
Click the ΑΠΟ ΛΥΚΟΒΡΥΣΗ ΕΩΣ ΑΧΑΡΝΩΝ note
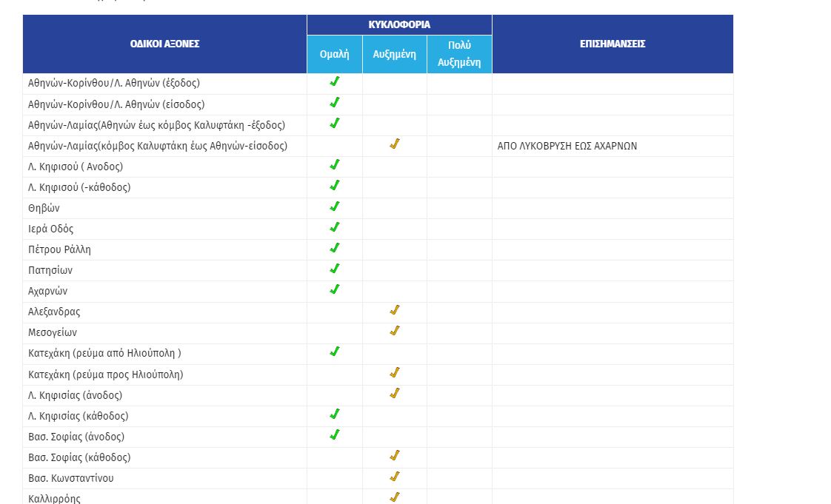tap(567, 146)
